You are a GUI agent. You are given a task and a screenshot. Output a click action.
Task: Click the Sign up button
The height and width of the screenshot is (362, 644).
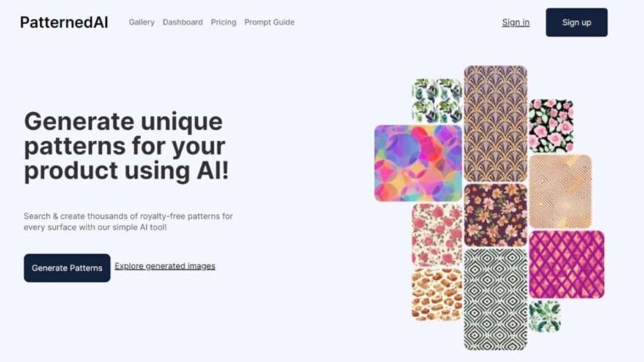[577, 22]
